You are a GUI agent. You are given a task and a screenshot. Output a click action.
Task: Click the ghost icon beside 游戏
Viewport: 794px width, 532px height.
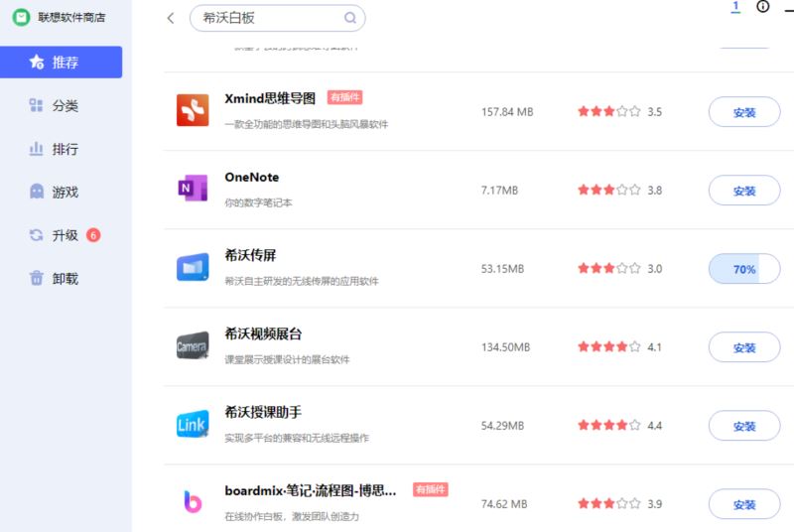click(37, 192)
